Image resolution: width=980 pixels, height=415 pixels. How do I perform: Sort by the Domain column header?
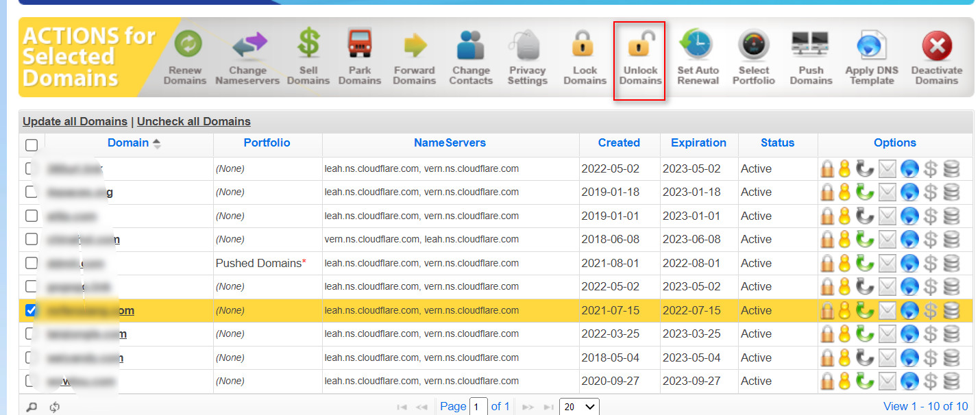128,143
